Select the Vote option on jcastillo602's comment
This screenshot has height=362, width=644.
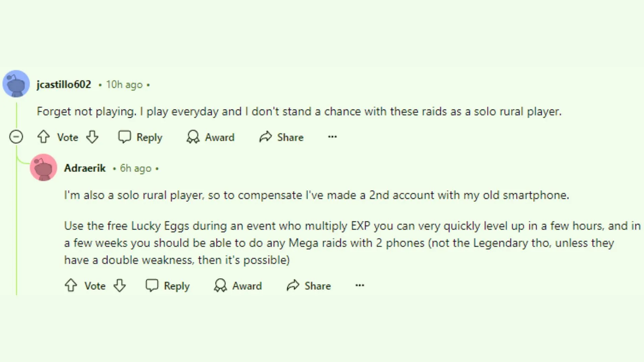[67, 137]
